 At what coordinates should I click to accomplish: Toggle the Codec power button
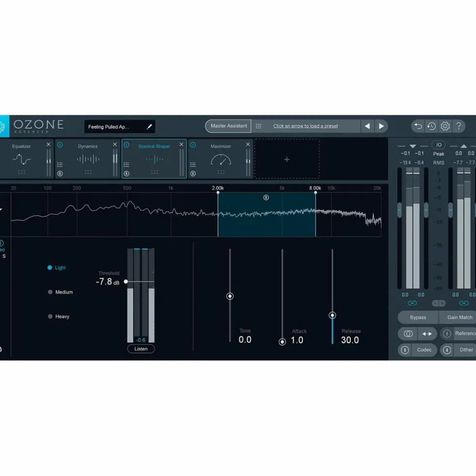405,350
